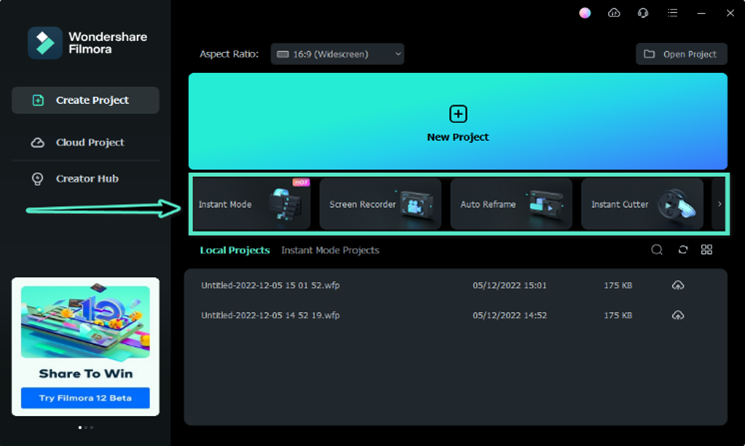This screenshot has height=446, width=745.
Task: Open the hamburger list menu icon
Action: [x=672, y=13]
